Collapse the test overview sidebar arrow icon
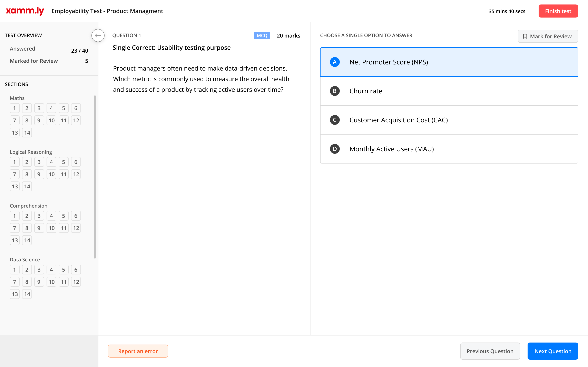588x367 pixels. click(98, 35)
